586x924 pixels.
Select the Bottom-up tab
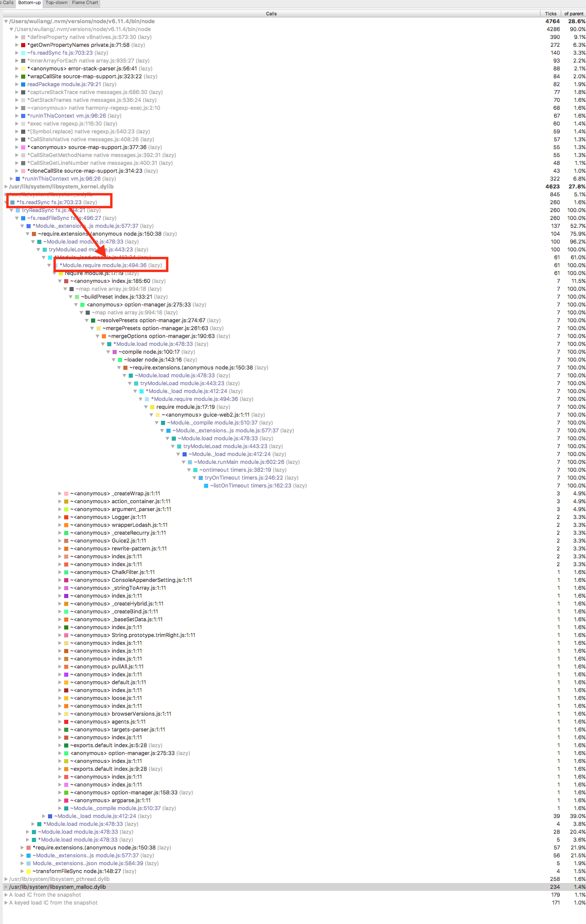click(x=29, y=3)
